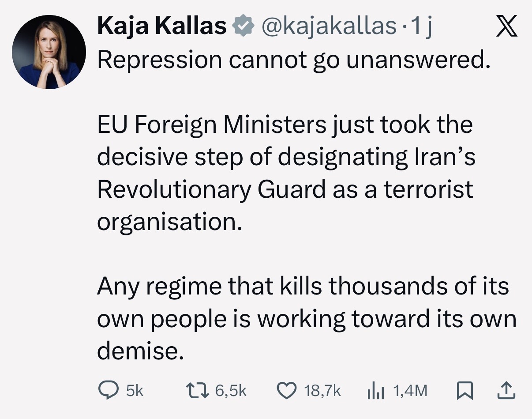This screenshot has height=419, width=532.
Task: Open the Kaja Kallas display name link
Action: [161, 26]
